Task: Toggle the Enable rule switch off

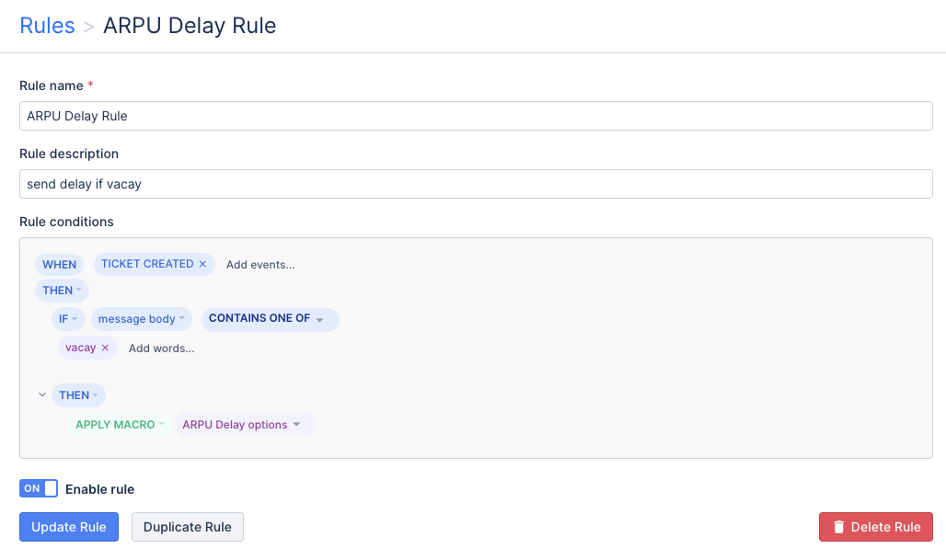Action: (x=39, y=488)
